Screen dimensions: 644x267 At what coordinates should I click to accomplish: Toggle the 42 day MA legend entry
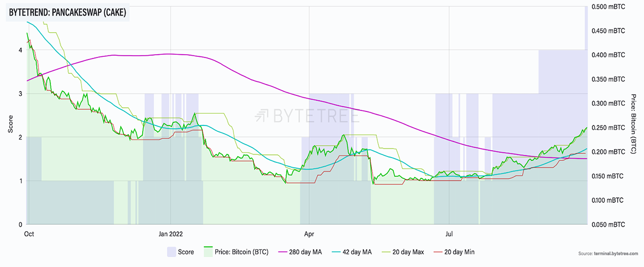[351, 251]
